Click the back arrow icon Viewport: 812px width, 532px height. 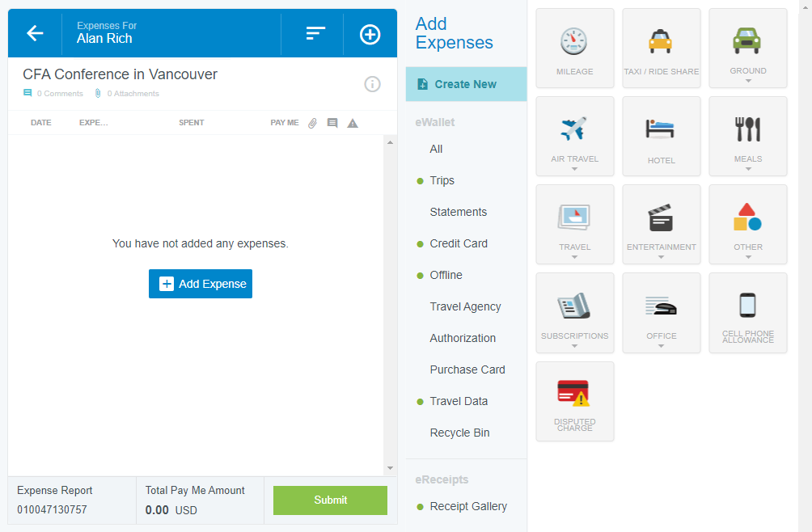pyautogui.click(x=35, y=33)
